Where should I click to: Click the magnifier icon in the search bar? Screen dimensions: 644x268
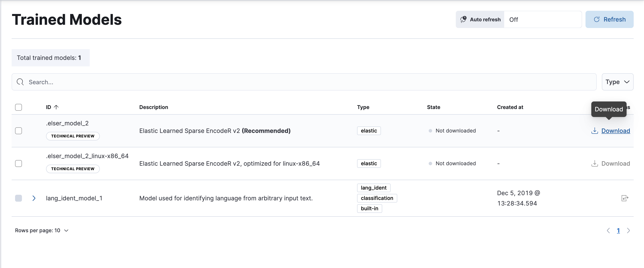click(x=20, y=82)
